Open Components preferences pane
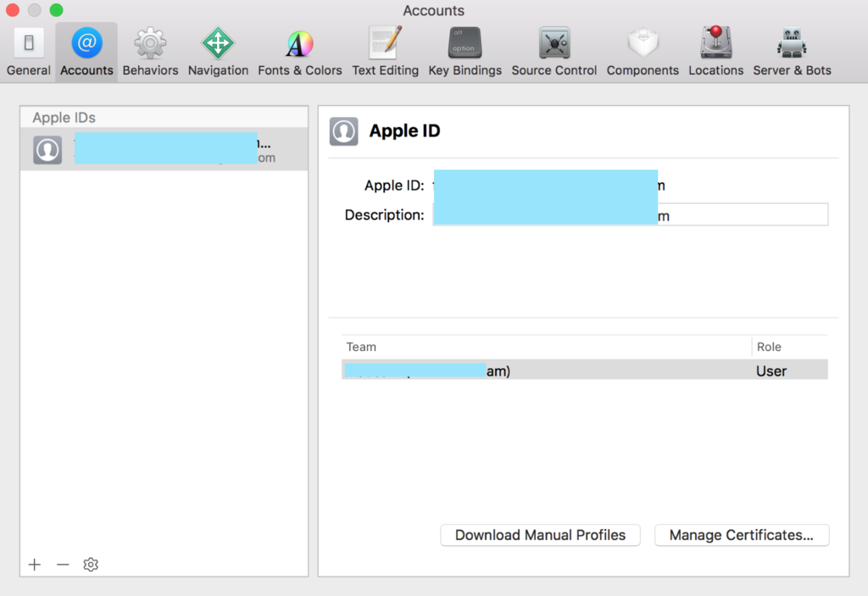The image size is (868, 596). [x=643, y=52]
